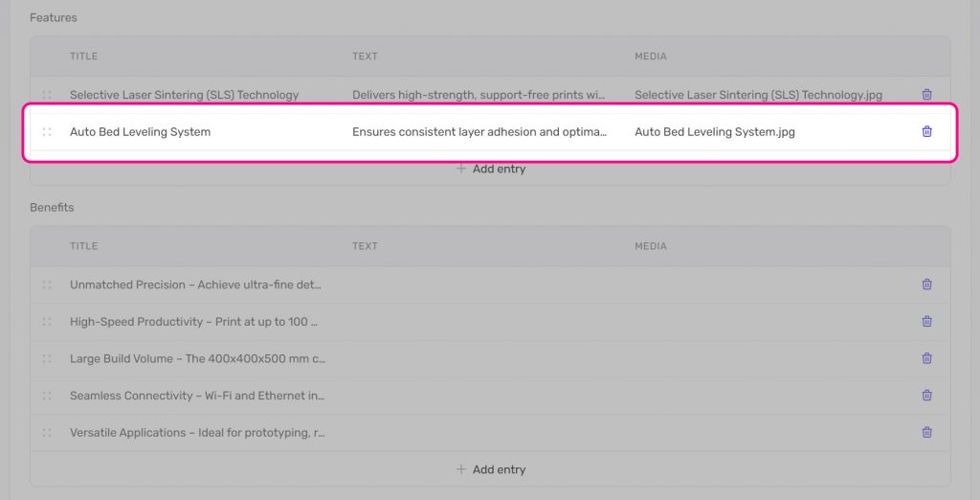Grab drag handle of Auto Bed Leveling row

click(47, 132)
